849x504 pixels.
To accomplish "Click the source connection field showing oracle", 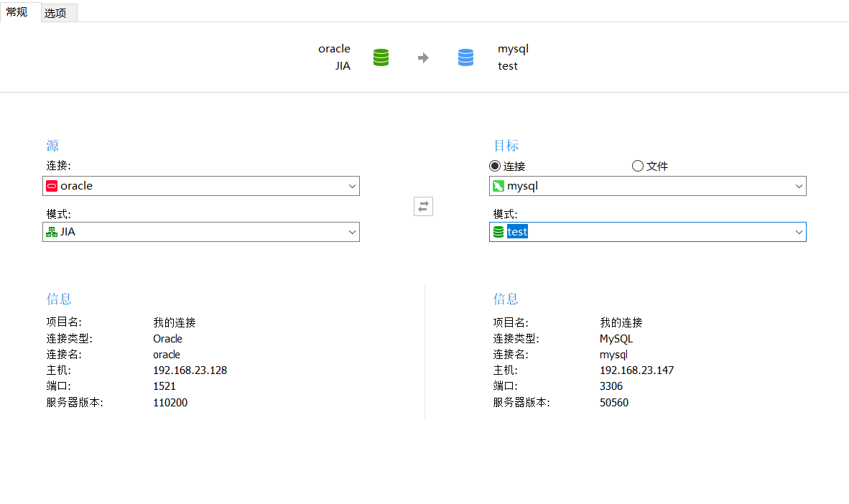I will click(x=201, y=186).
